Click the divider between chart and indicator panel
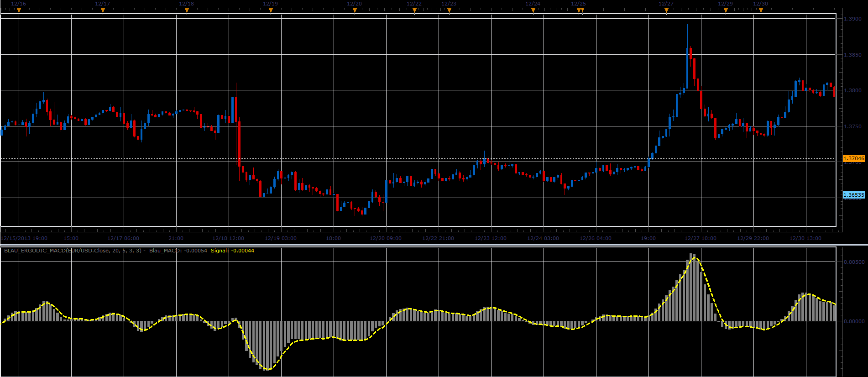868x377 pixels. [x=434, y=245]
